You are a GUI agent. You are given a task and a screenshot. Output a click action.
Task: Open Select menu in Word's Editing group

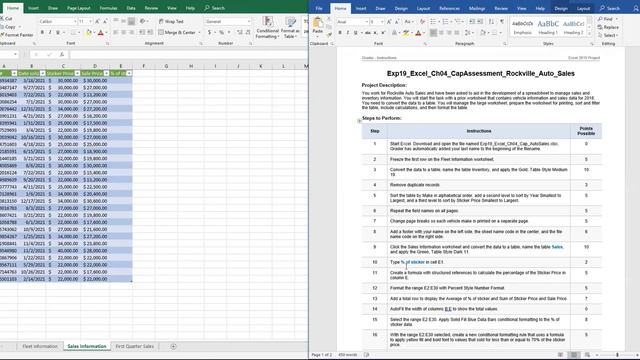[x=608, y=35]
